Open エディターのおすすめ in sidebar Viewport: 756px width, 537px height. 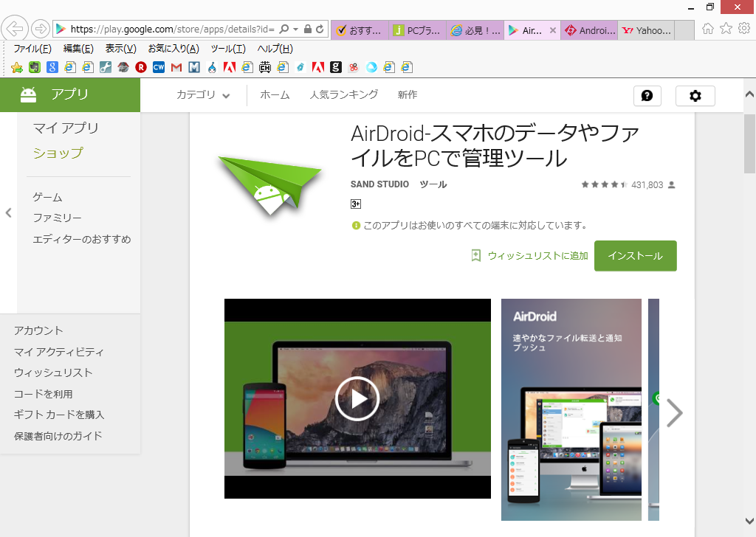(x=81, y=239)
